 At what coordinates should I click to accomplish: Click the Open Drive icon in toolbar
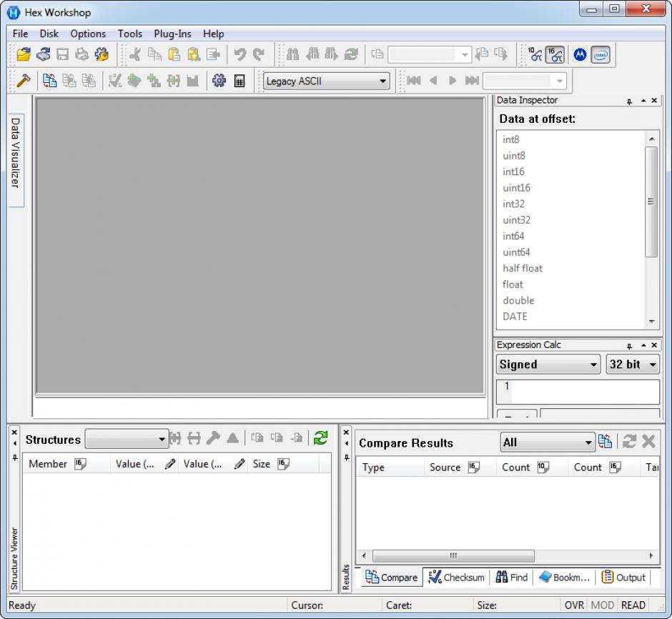pyautogui.click(x=43, y=54)
